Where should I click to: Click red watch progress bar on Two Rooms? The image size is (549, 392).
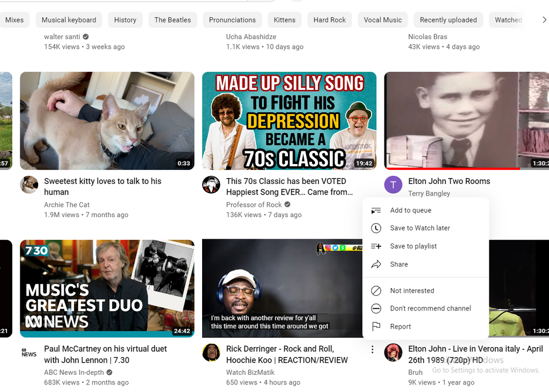(452, 169)
